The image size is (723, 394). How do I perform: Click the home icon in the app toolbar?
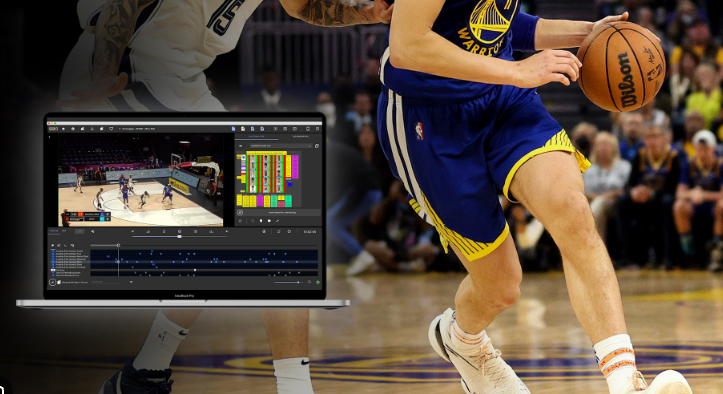pos(63,129)
